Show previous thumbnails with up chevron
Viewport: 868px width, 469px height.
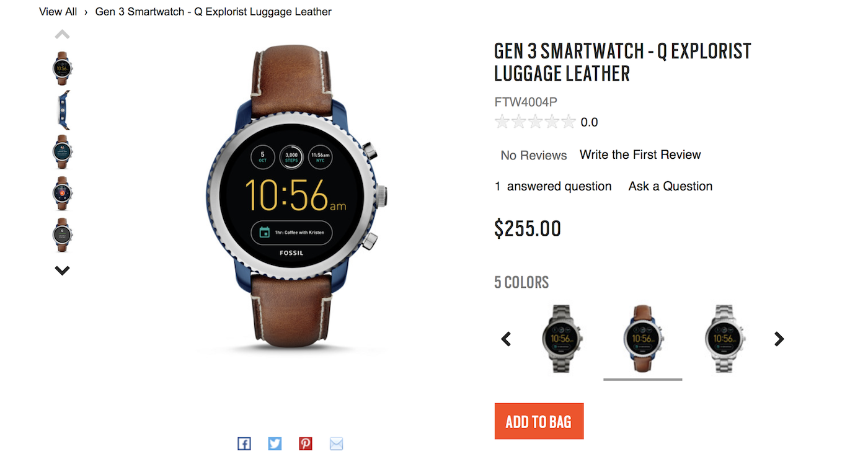[62, 35]
